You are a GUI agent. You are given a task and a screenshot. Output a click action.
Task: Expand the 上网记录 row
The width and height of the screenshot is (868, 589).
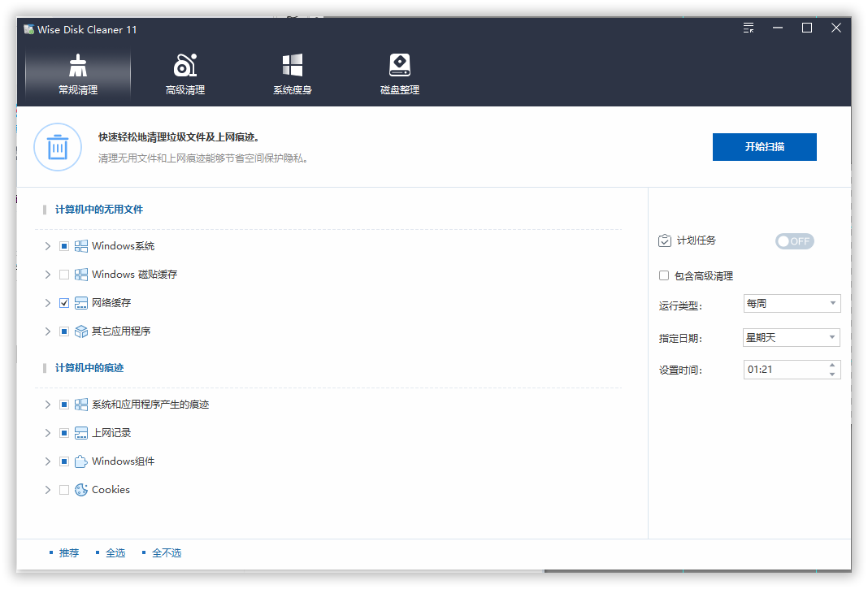pos(48,433)
